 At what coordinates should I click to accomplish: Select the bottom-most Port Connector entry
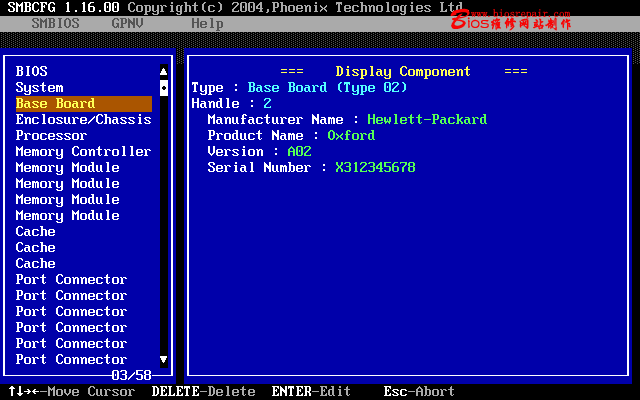tap(71, 360)
